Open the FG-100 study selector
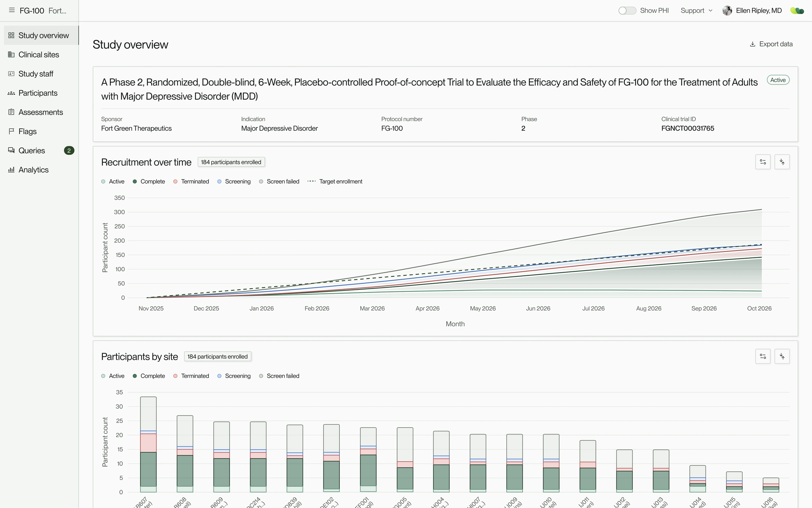This screenshot has height=508, width=812. (x=43, y=10)
